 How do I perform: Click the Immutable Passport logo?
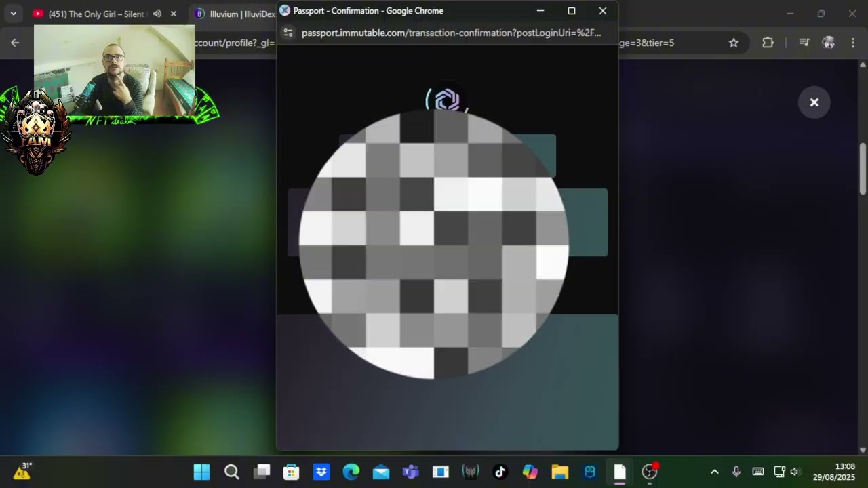[447, 100]
